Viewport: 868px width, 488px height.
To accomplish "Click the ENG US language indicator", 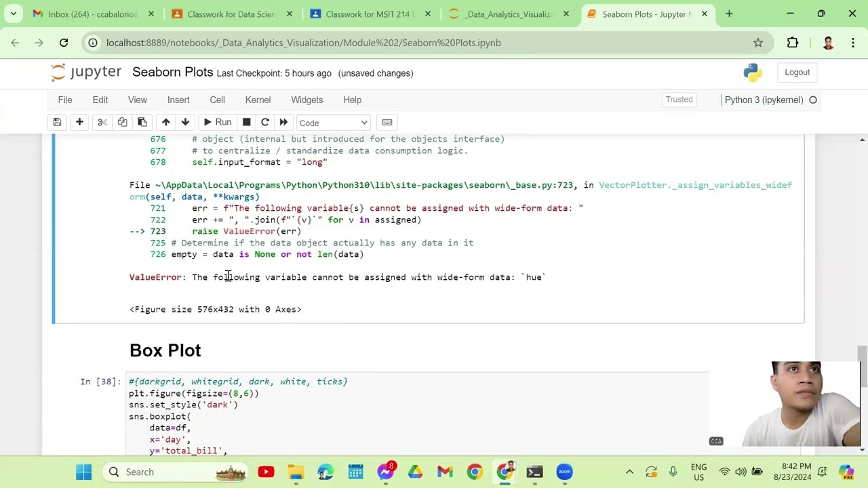I will [698, 472].
